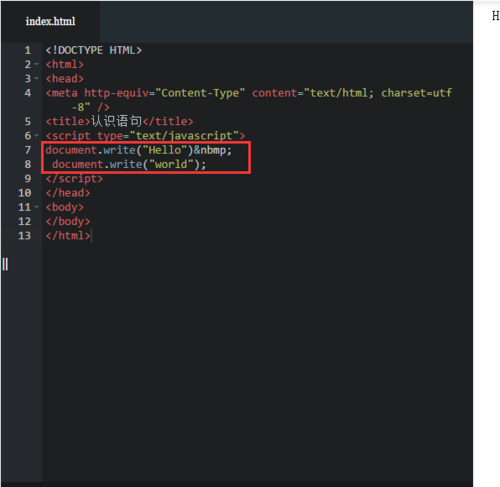This screenshot has width=500, height=487.
Task: Click line number 5 in the gutter
Action: point(28,121)
